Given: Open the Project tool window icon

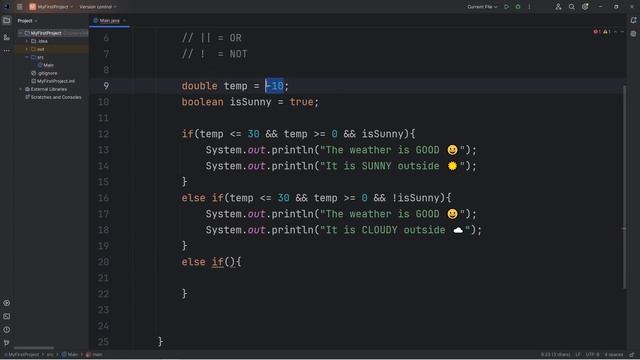Looking at the screenshot, I should (7, 20).
